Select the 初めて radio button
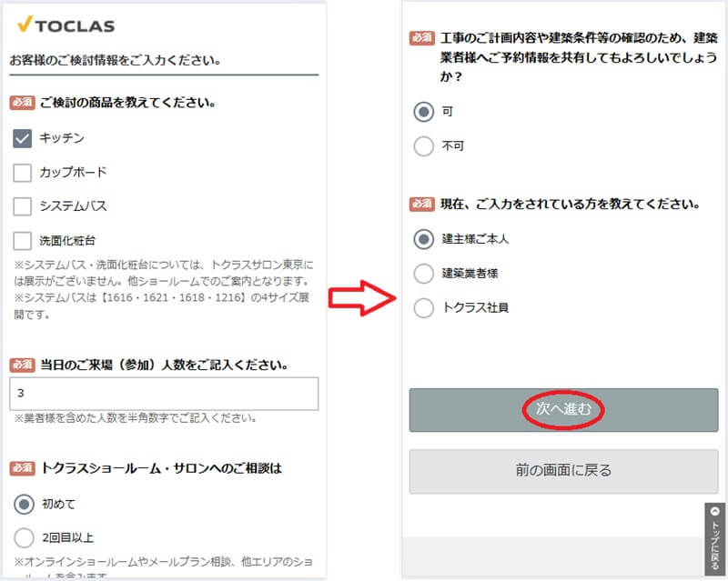Image resolution: width=728 pixels, height=581 pixels. [x=24, y=503]
